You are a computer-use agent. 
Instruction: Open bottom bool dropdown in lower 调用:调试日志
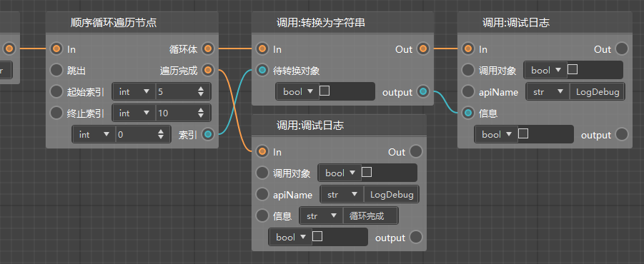291,238
